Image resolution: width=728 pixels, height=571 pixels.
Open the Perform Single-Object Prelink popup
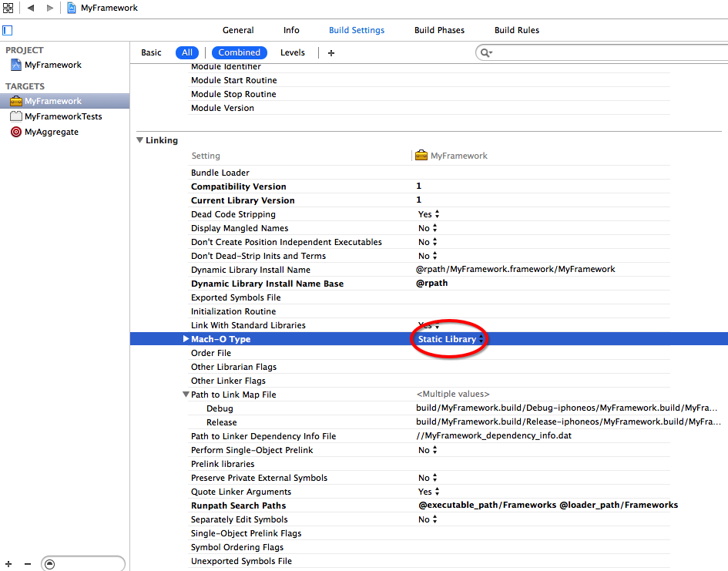click(x=428, y=450)
